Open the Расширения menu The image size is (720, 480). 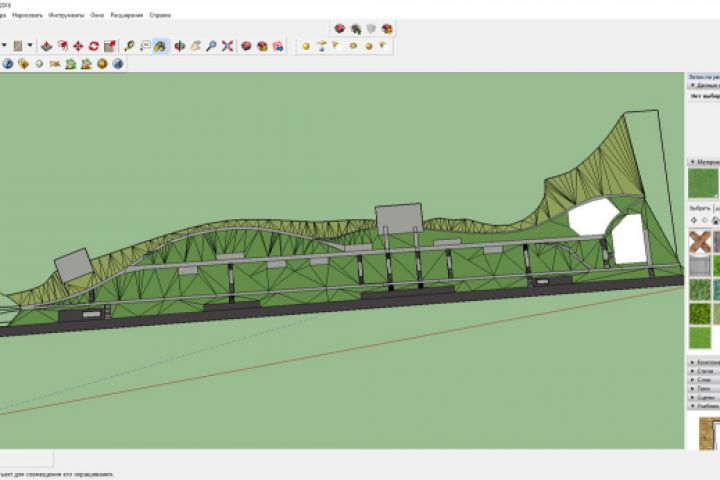tap(126, 15)
